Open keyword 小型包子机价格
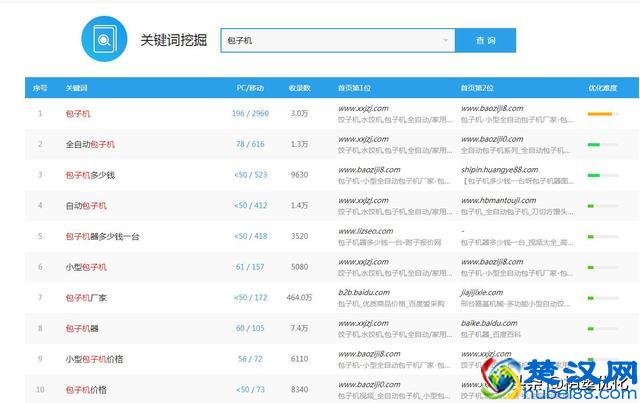The width and height of the screenshot is (640, 403). tap(94, 359)
